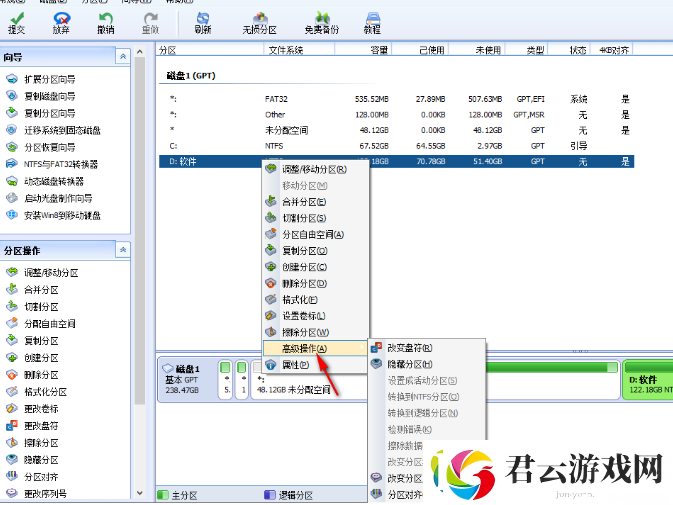
Task: Click the 撤销 (undo) toolbar icon
Action: 106,23
